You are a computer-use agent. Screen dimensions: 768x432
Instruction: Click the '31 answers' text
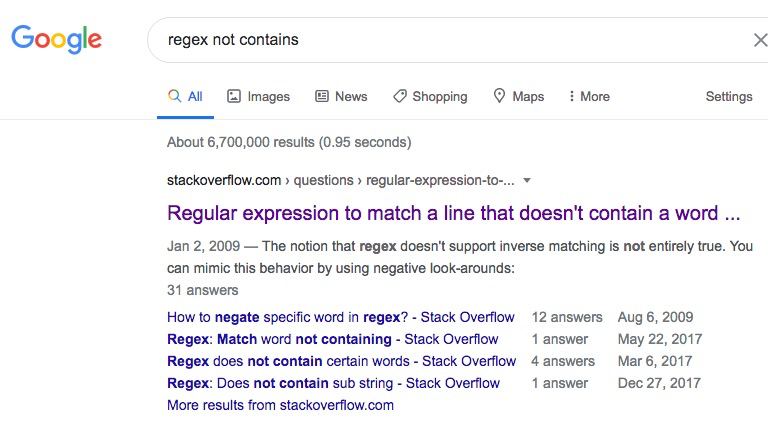point(202,290)
